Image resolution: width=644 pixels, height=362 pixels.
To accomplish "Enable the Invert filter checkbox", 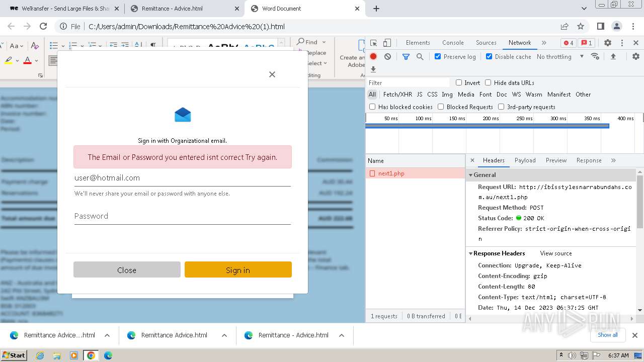I will pos(459,82).
